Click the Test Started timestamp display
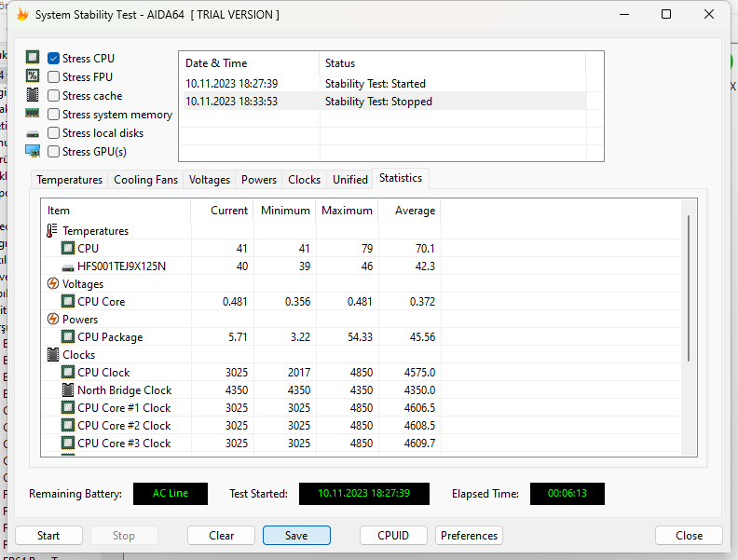 coord(363,494)
